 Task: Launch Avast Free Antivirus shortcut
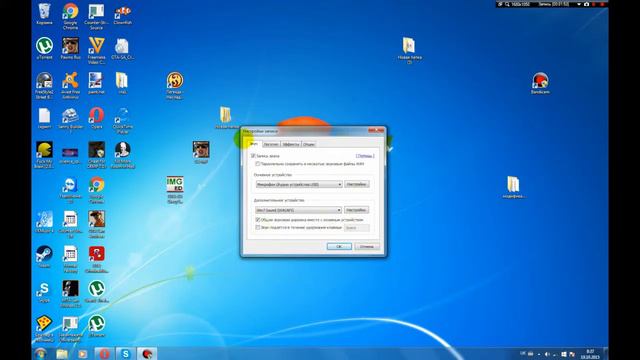[70, 85]
